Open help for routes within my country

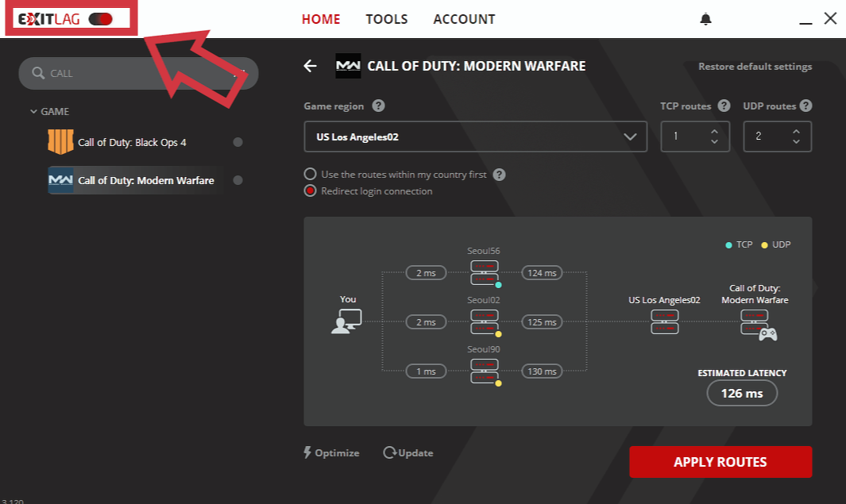tap(500, 175)
